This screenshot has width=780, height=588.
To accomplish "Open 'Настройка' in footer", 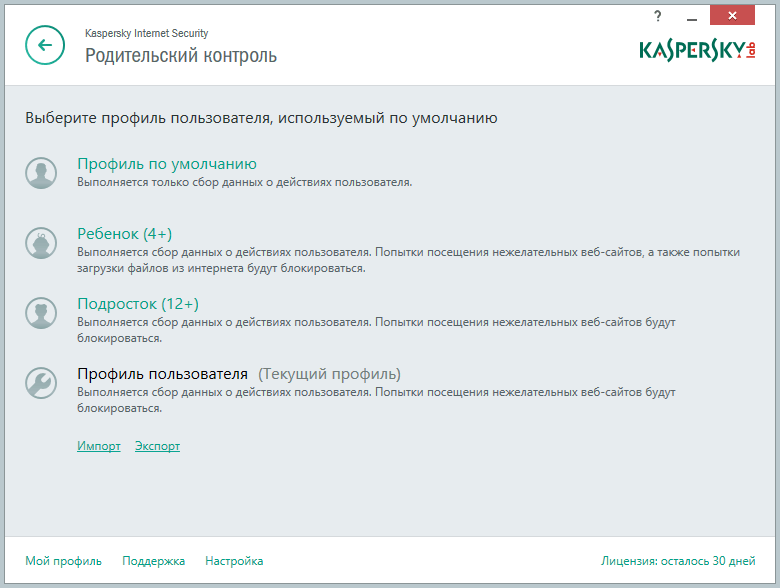I will [x=234, y=561].
